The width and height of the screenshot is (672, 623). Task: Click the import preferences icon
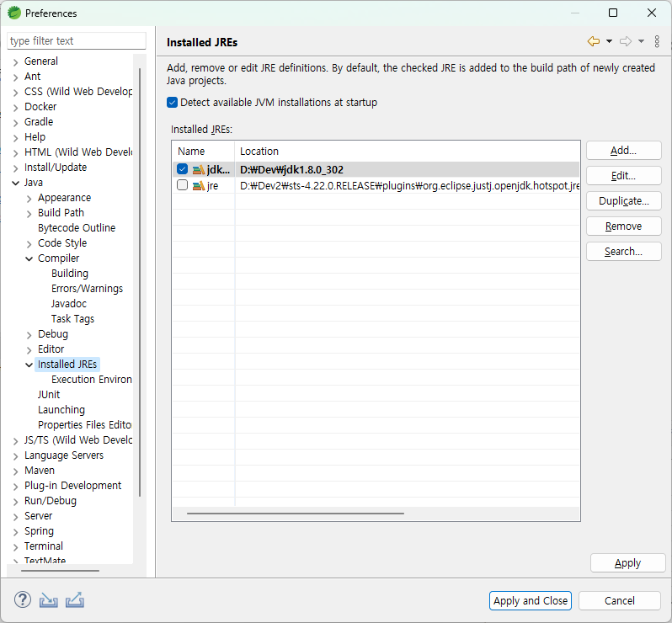[x=49, y=600]
